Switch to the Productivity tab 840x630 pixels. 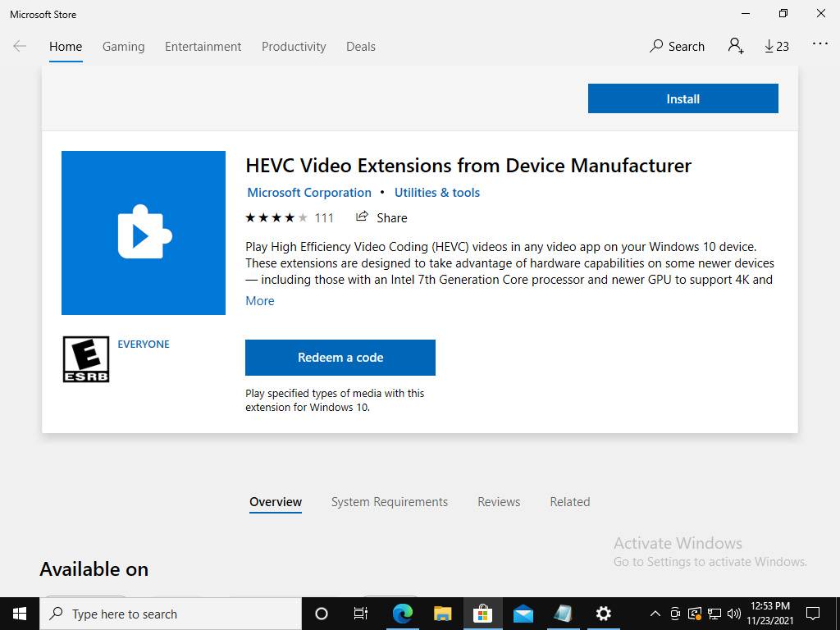(x=294, y=47)
